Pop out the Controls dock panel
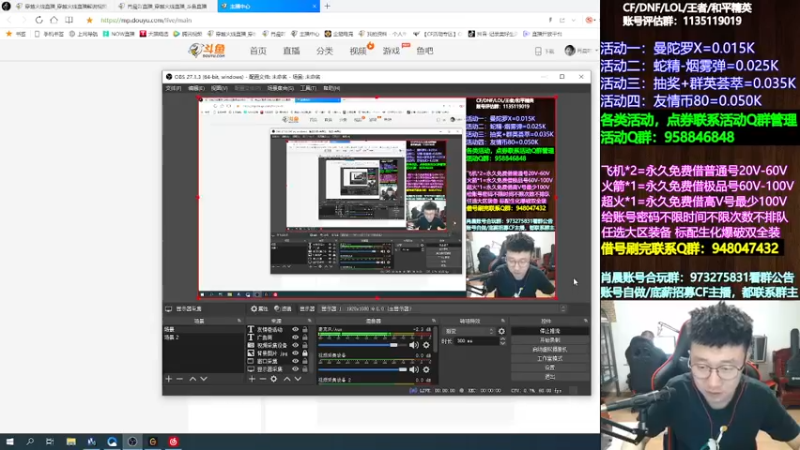This screenshot has height=450, width=800. pos(586,321)
